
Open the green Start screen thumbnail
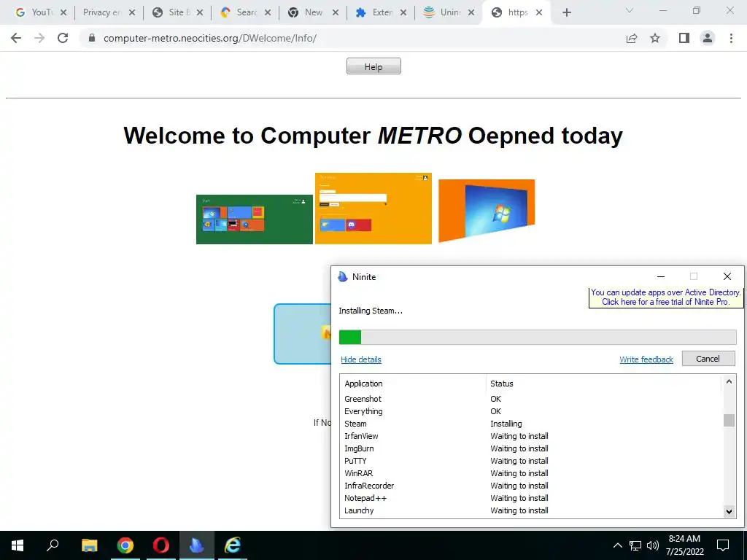click(x=255, y=219)
